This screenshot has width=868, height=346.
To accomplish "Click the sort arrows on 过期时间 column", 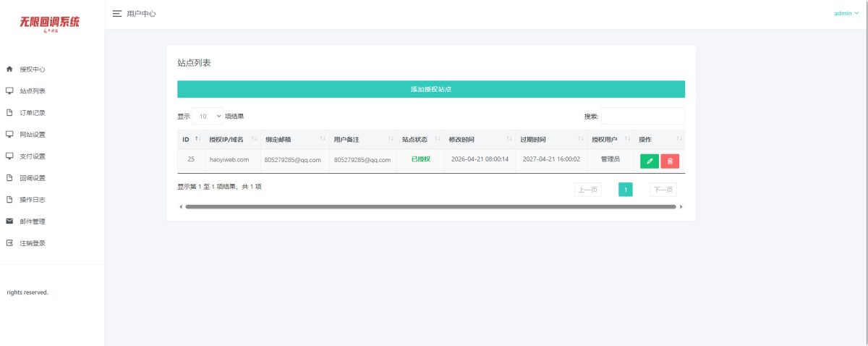I will [580, 139].
